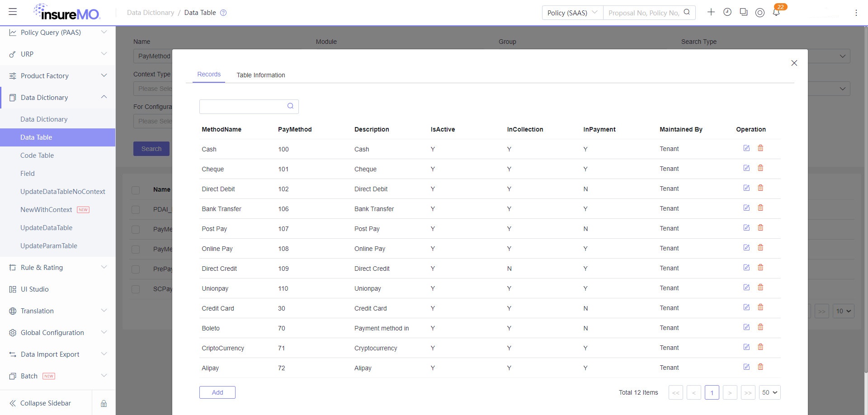Click the hamburger menu icon
The width and height of the screenshot is (868, 415).
tap(13, 12)
